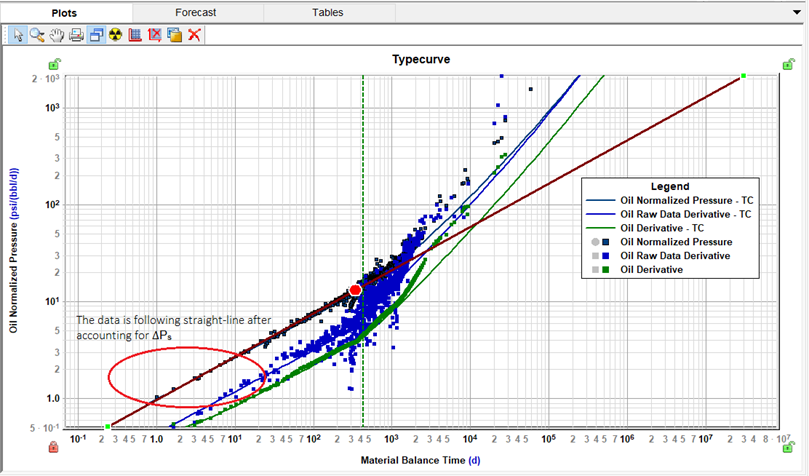Toggle the red closed padlock at bottom-left
Image resolution: width=809 pixels, height=476 pixels.
tap(53, 447)
